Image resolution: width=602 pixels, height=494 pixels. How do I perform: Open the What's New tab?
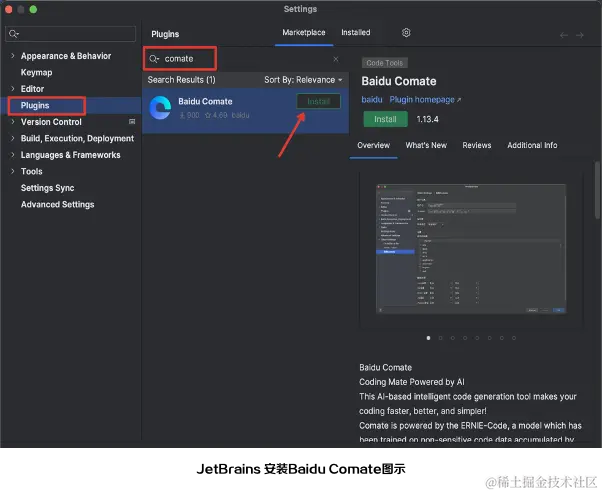[426, 145]
